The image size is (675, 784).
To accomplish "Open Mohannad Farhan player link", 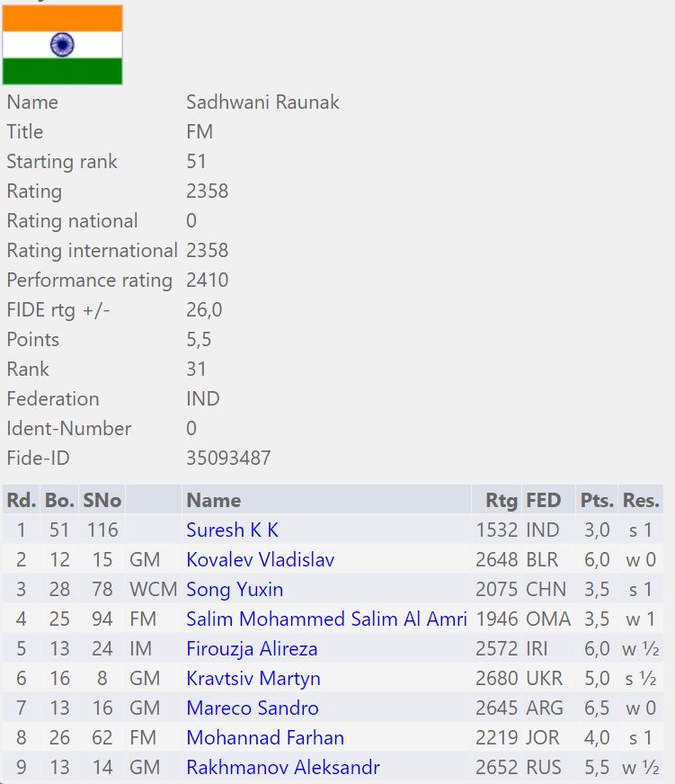I will pyautogui.click(x=265, y=737).
